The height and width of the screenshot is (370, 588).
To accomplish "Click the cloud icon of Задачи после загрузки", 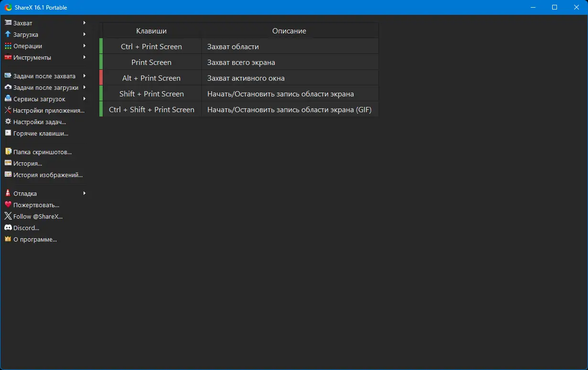I will point(8,87).
